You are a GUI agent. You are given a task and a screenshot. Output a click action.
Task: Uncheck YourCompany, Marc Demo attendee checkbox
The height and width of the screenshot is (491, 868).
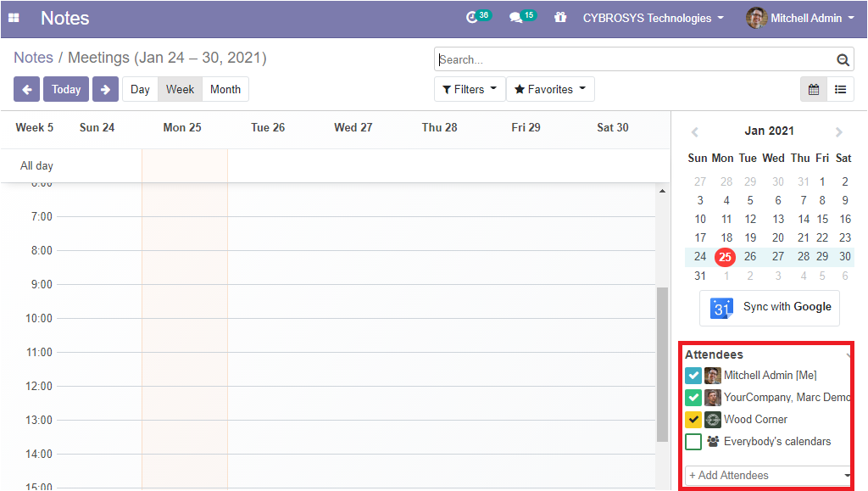click(693, 398)
